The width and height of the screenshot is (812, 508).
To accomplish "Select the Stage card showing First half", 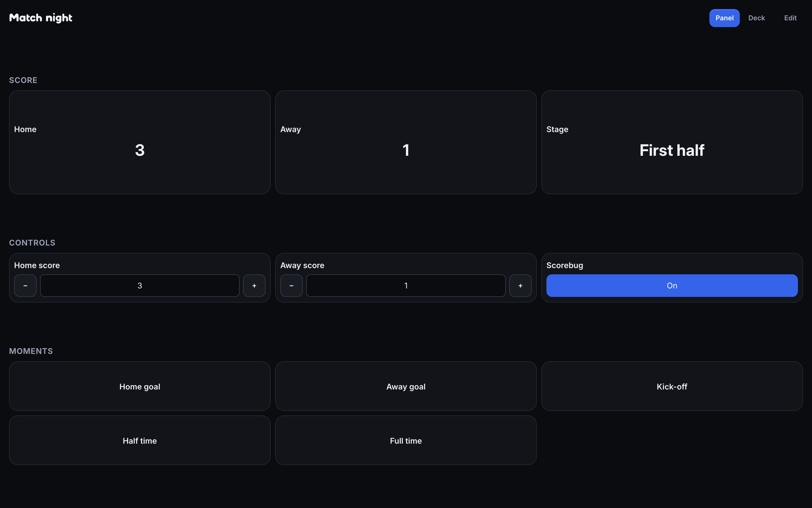I will pyautogui.click(x=672, y=142).
